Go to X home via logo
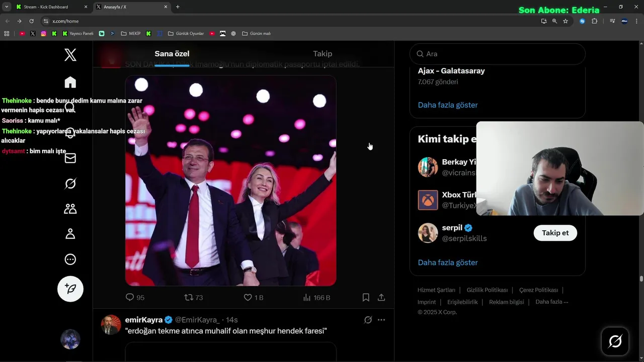Viewport: 644px width, 362px height. [x=70, y=55]
